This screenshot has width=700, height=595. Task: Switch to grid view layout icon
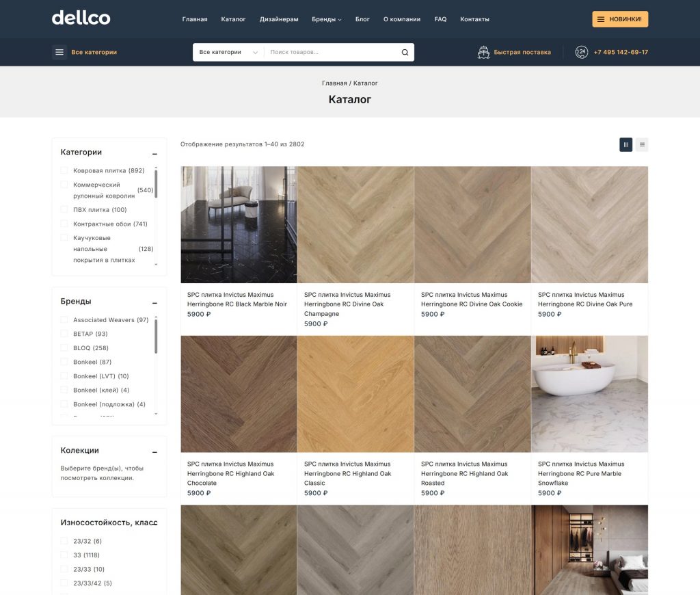point(625,145)
